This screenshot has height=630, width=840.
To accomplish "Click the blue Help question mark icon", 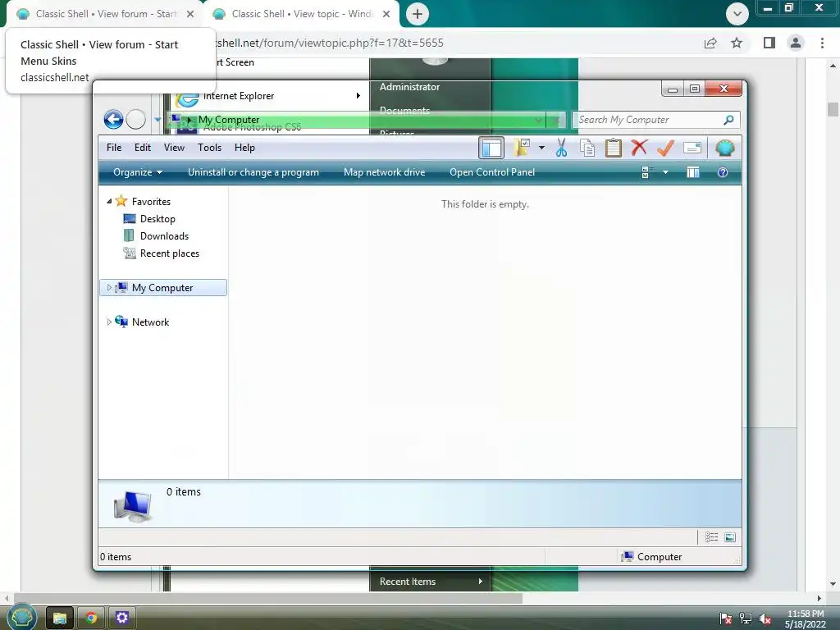I will (x=722, y=172).
